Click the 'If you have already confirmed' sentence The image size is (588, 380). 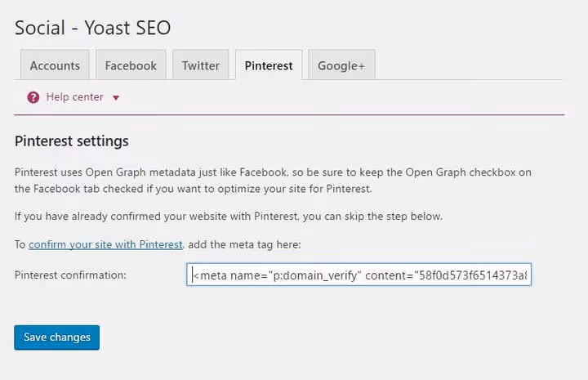point(229,217)
